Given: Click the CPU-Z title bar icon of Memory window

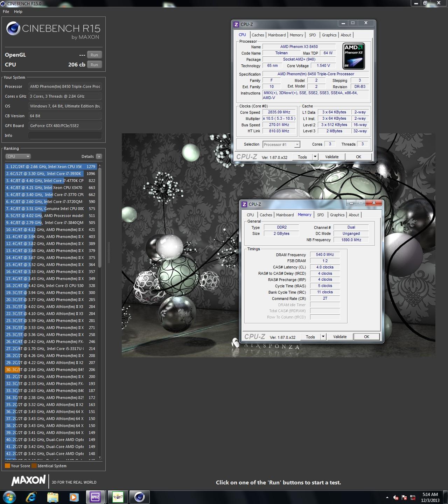Looking at the screenshot, I should tap(244, 204).
